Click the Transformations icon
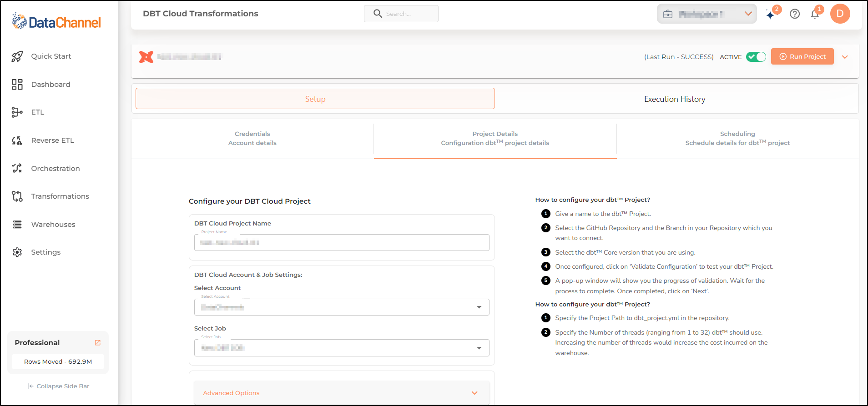Screen dimensions: 868x406 17,196
